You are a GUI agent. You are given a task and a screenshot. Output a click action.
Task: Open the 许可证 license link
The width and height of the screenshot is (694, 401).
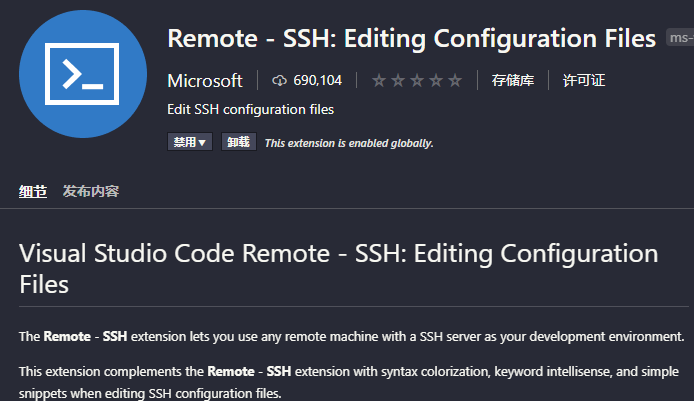(x=584, y=81)
